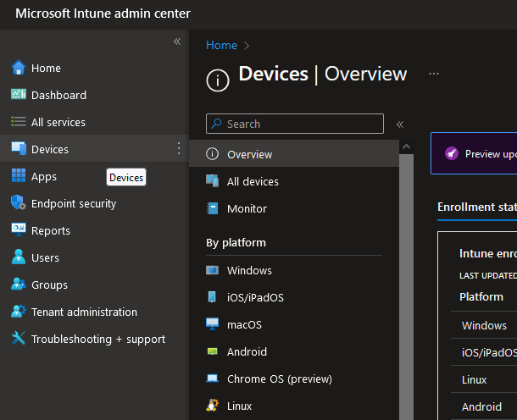Click the All services list icon
Image resolution: width=517 pixels, height=420 pixels.
pyautogui.click(x=19, y=122)
